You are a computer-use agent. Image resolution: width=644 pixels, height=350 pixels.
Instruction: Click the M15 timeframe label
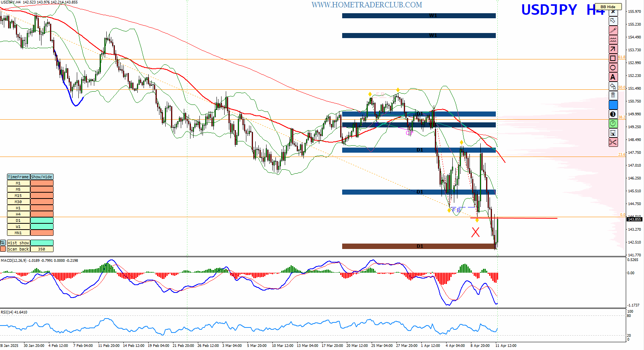point(18,196)
